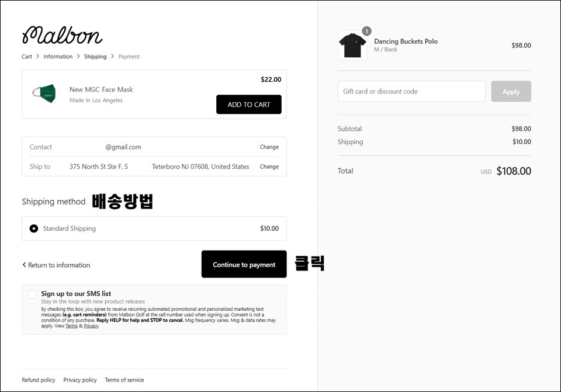
Task: Select the Shipping breadcrumb step
Action: point(95,57)
